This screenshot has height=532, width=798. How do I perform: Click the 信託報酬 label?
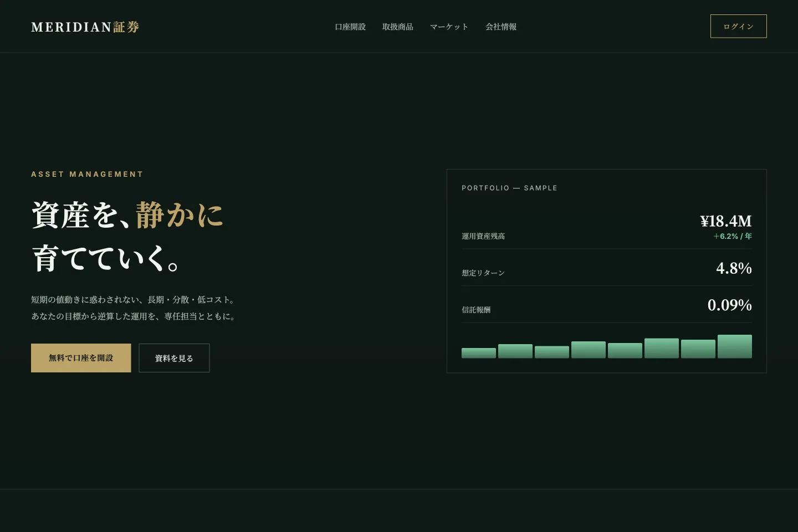pos(476,310)
